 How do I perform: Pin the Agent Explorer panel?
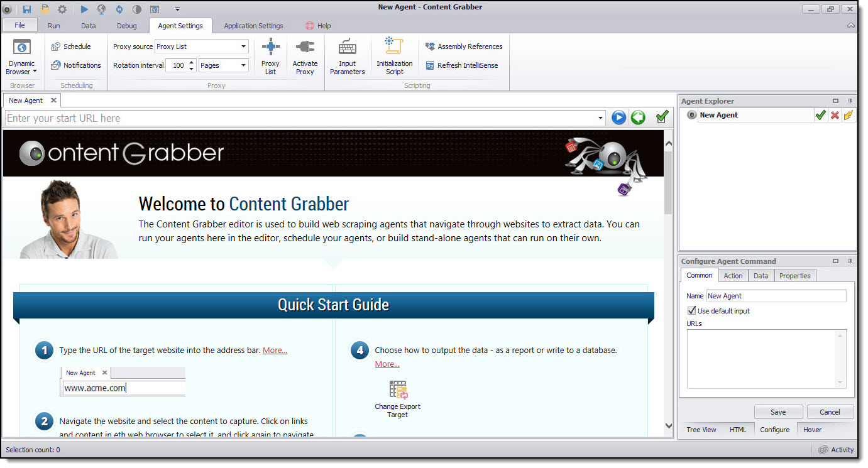tap(850, 101)
